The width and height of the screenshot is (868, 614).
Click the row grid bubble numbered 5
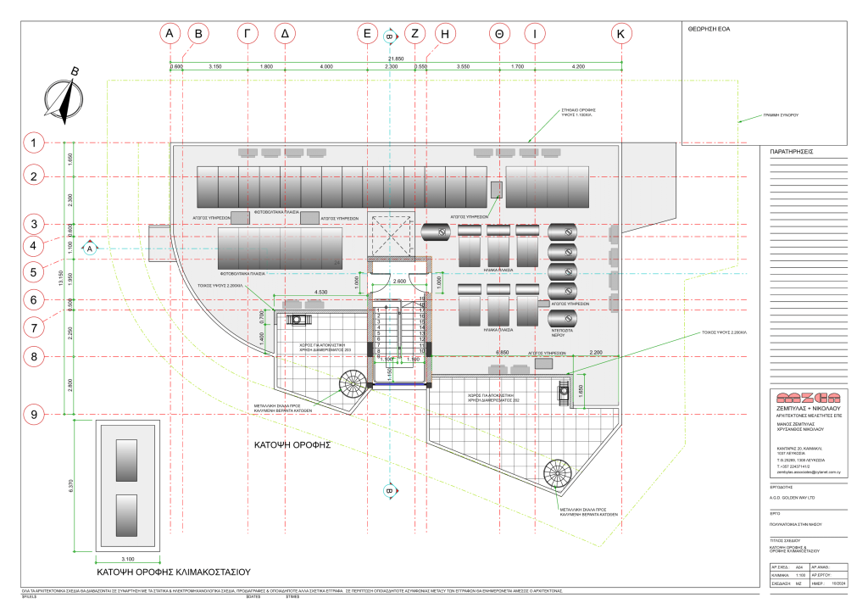point(33,273)
